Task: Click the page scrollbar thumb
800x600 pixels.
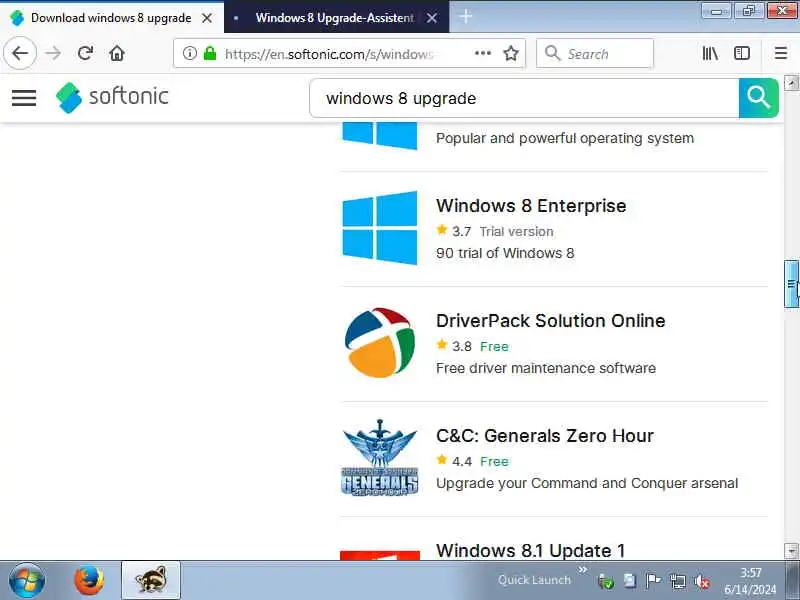Action: [x=791, y=284]
